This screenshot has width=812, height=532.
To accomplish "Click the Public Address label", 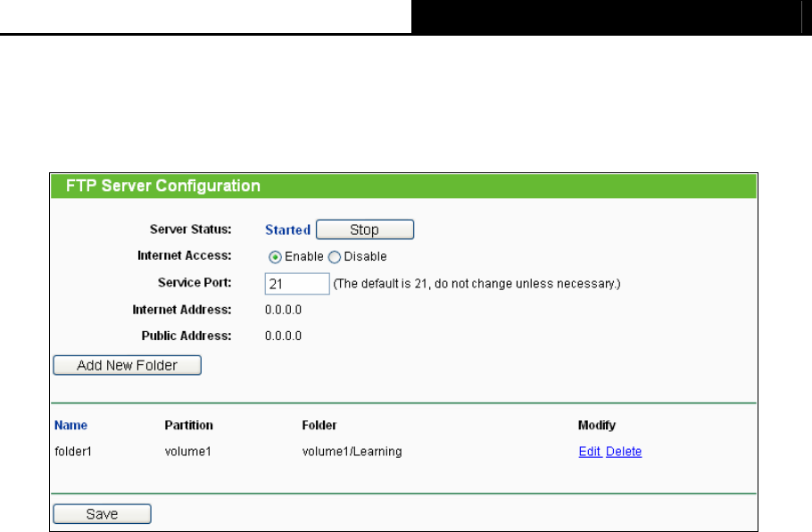I will coord(186,337).
